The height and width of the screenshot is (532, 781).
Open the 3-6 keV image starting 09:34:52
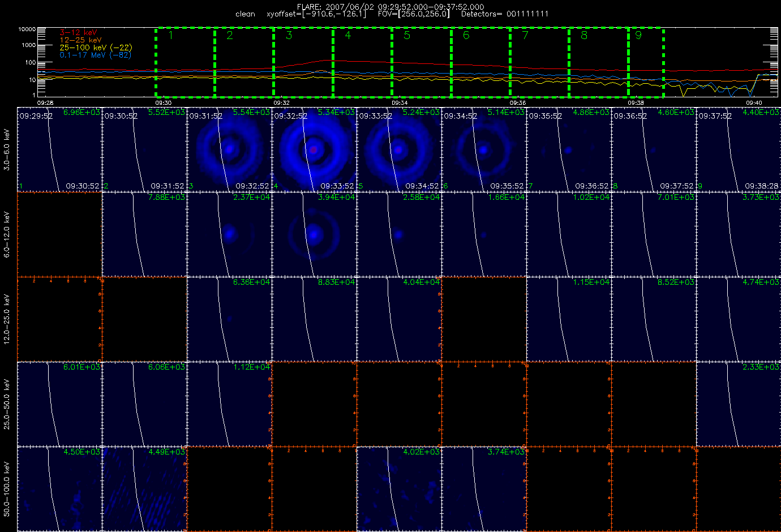pos(484,149)
